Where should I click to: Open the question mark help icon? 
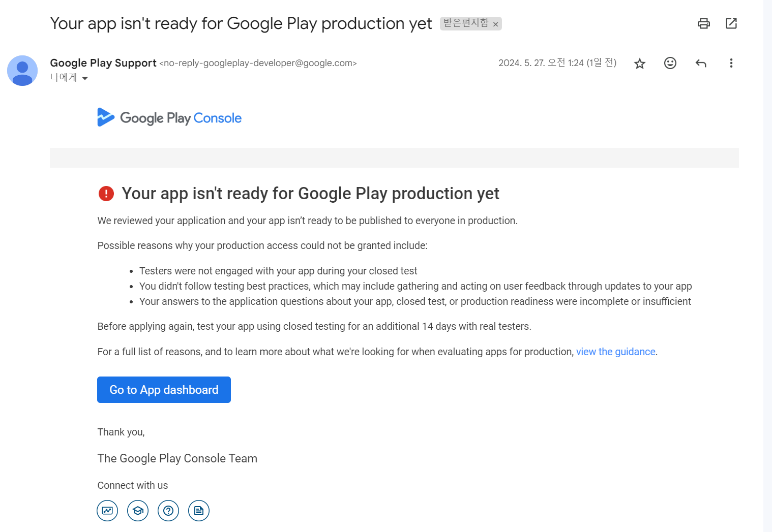click(x=168, y=511)
